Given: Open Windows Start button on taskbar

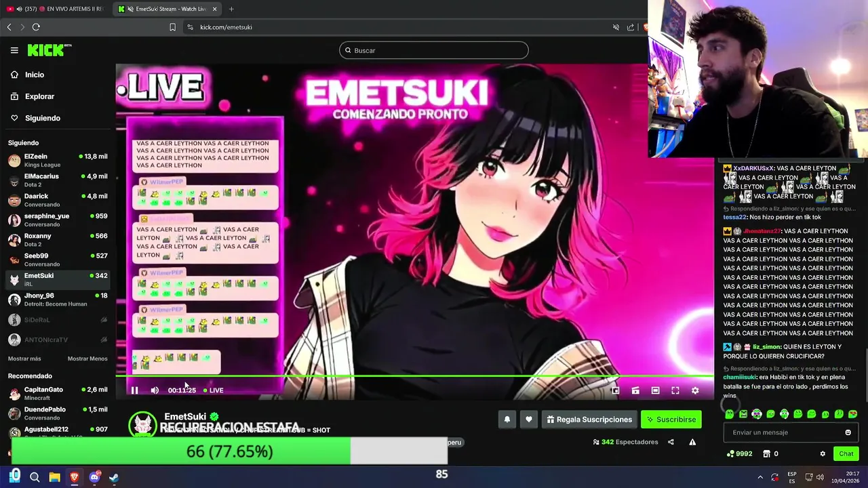Looking at the screenshot, I should click(15, 477).
